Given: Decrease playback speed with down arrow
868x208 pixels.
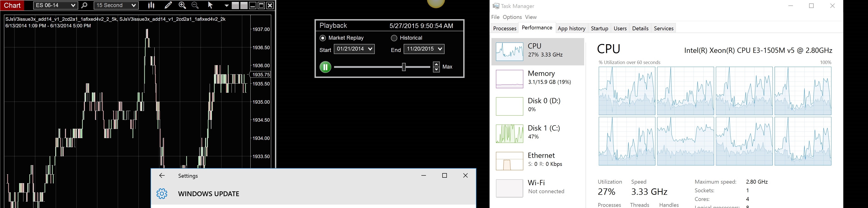Looking at the screenshot, I should coord(436,69).
